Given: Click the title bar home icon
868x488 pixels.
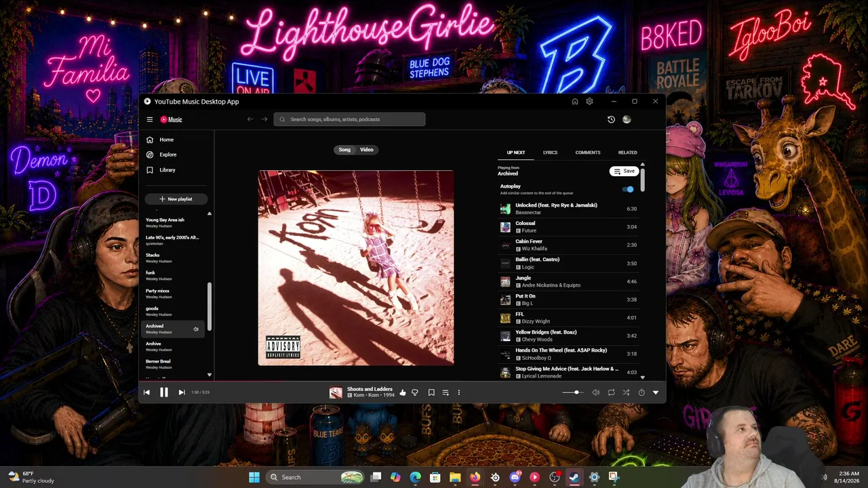Looking at the screenshot, I should coord(575,102).
